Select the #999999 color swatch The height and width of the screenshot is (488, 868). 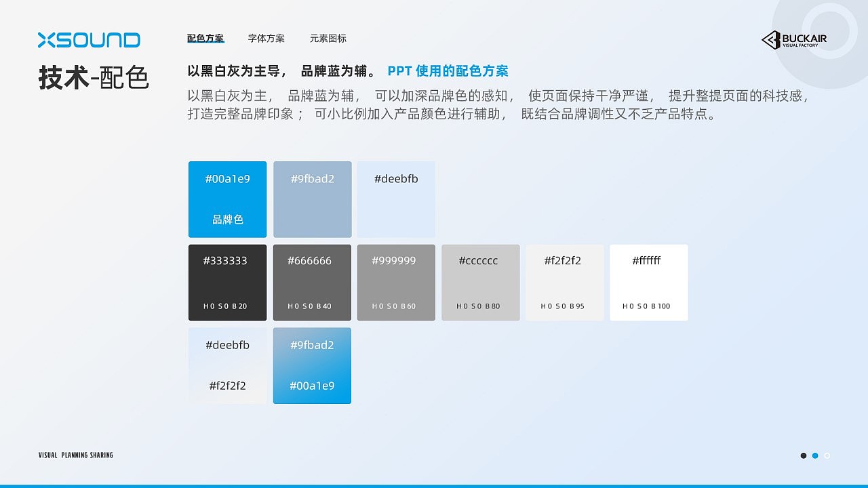pyautogui.click(x=396, y=282)
